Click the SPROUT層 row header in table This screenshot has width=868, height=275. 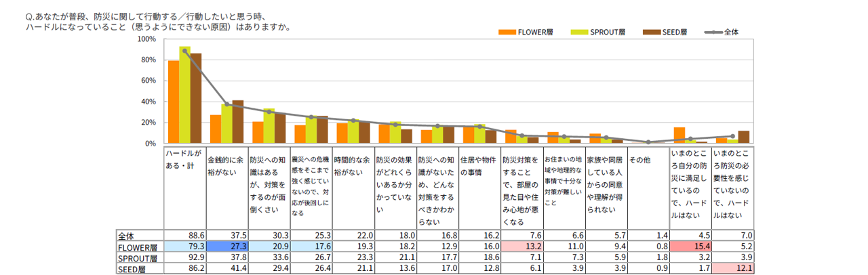[140, 258]
